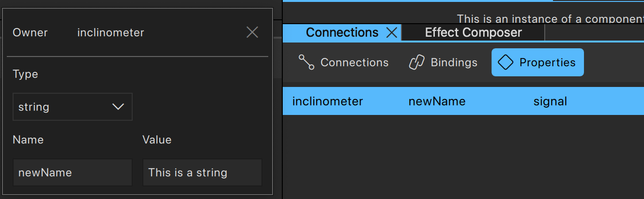Switch to the Connections panel tab
Image resolution: width=644 pixels, height=199 pixels.
342,33
